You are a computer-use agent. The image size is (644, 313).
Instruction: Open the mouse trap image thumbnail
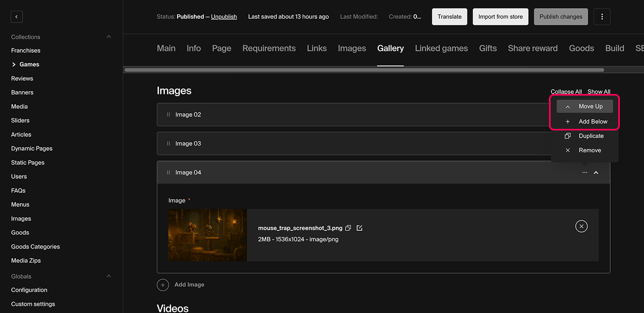pyautogui.click(x=208, y=235)
